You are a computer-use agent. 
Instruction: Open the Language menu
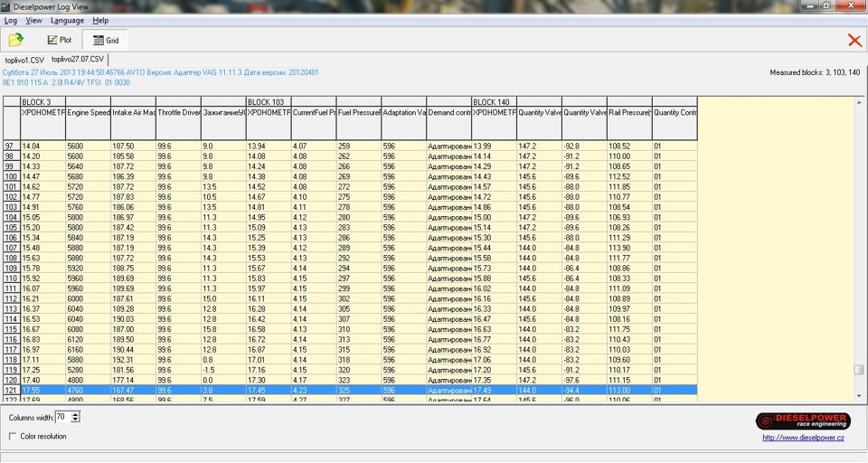pos(67,21)
